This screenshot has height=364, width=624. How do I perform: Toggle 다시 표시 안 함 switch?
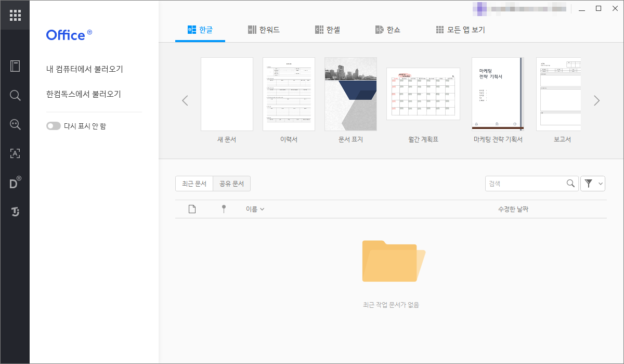tap(54, 126)
